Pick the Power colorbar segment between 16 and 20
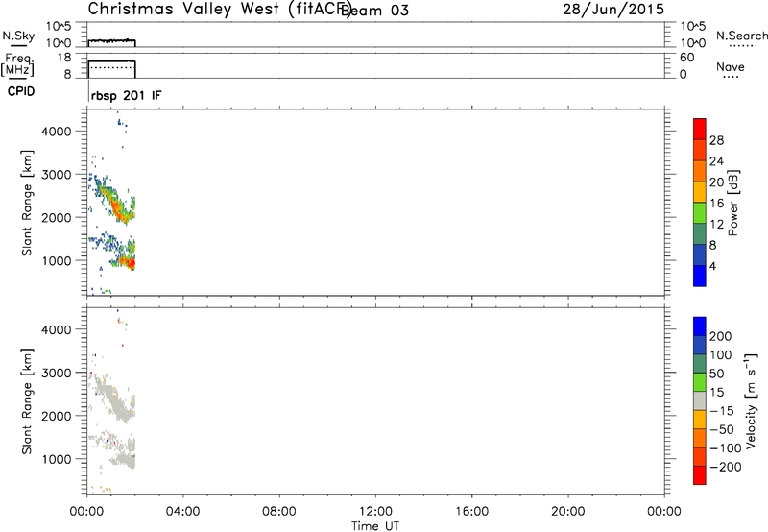This screenshot has height=532, width=768. tap(700, 192)
